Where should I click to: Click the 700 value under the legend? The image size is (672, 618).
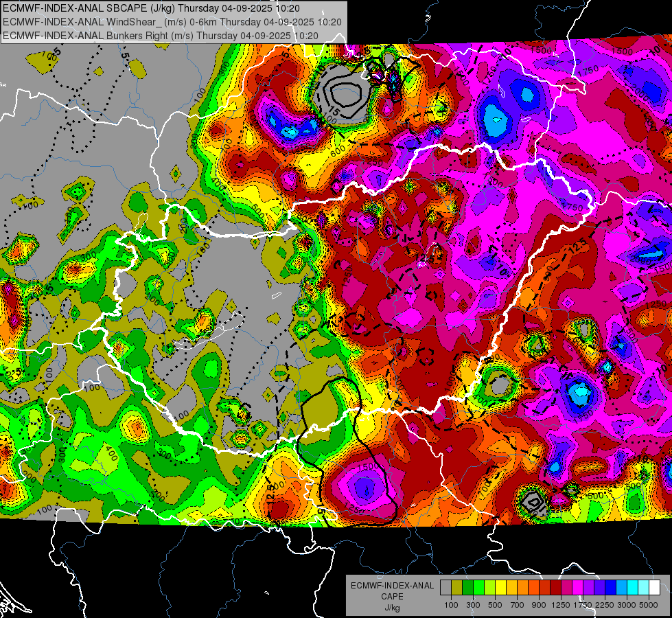click(x=518, y=605)
